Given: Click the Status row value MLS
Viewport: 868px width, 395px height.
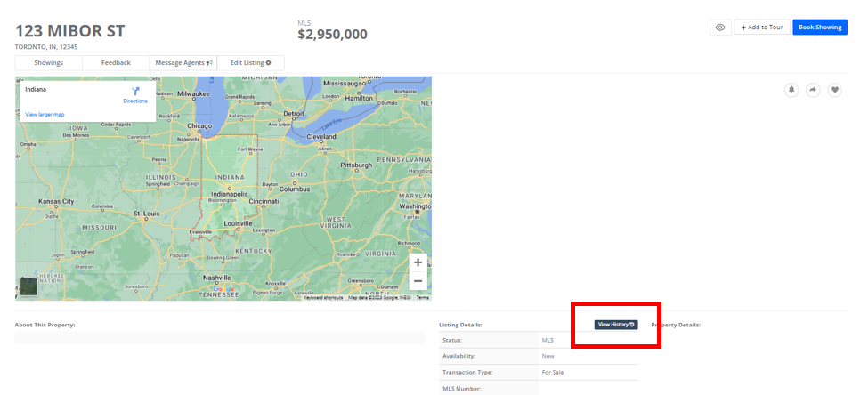Looking at the screenshot, I should pos(548,340).
